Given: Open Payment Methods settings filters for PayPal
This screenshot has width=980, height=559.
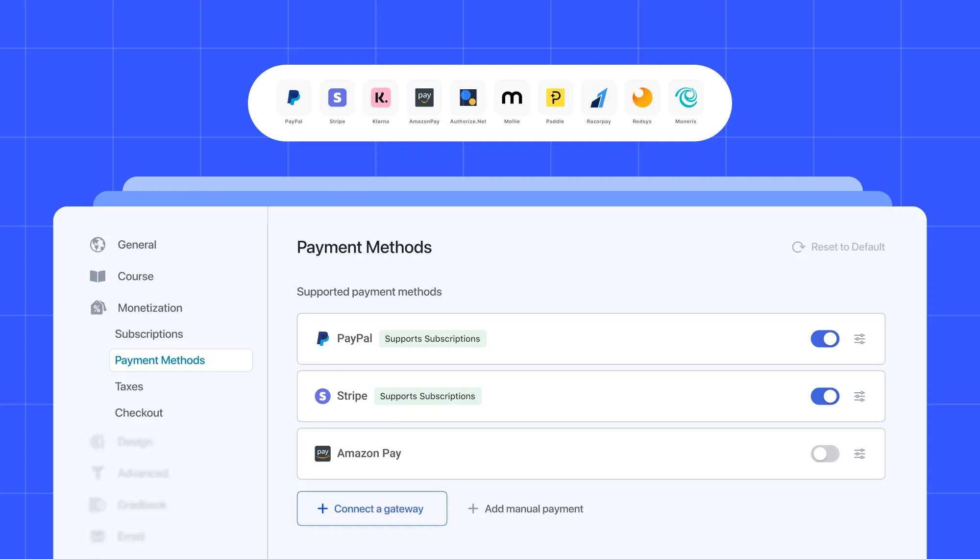Looking at the screenshot, I should click(x=861, y=339).
